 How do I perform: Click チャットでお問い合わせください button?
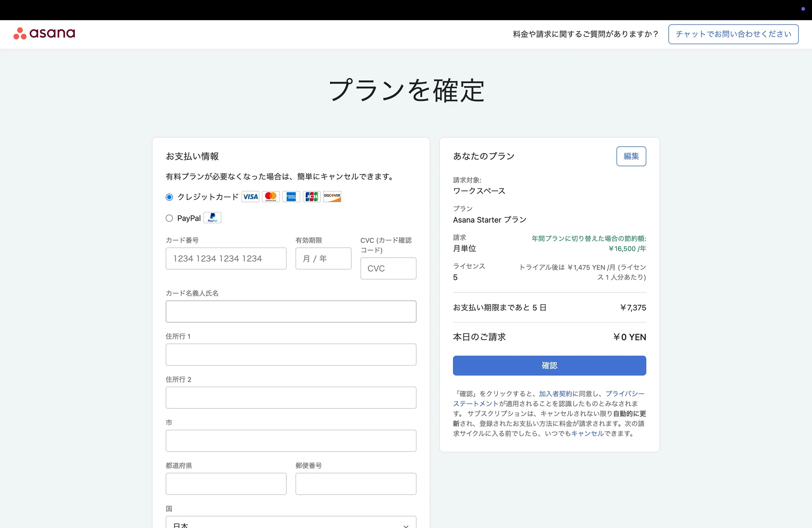coord(733,34)
